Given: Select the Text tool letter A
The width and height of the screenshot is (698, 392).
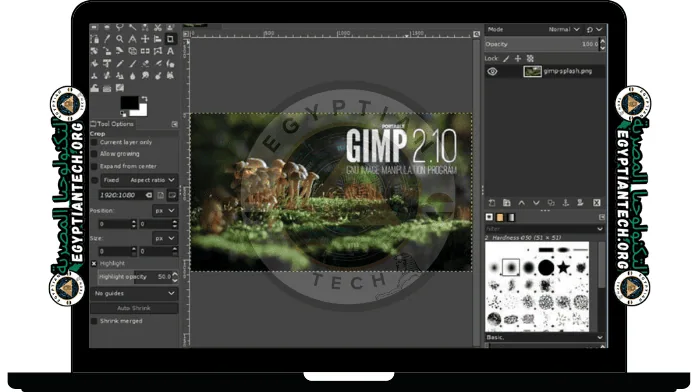Looking at the screenshot, I should 170,51.
